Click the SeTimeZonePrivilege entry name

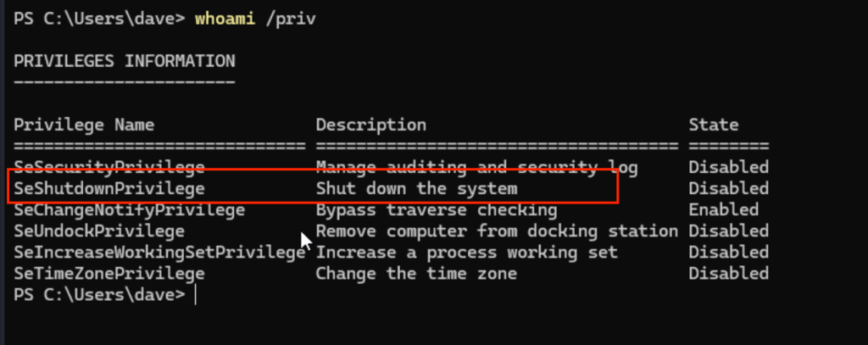click(x=108, y=273)
